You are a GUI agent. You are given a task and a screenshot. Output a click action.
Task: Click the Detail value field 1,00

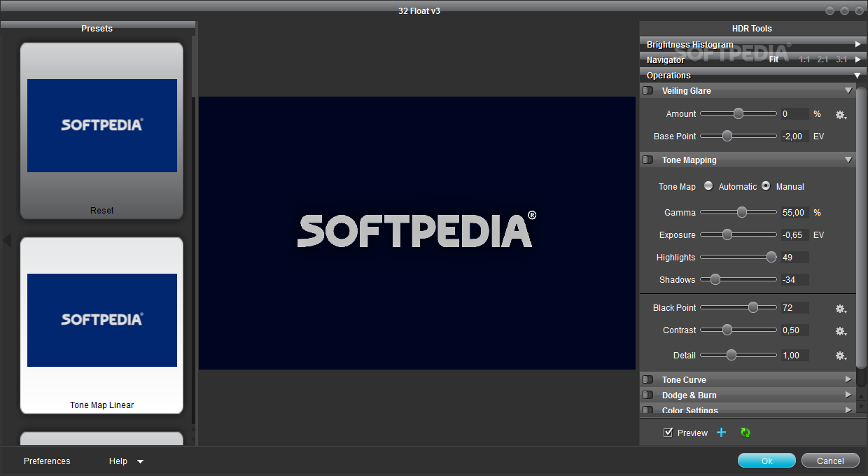(x=795, y=356)
